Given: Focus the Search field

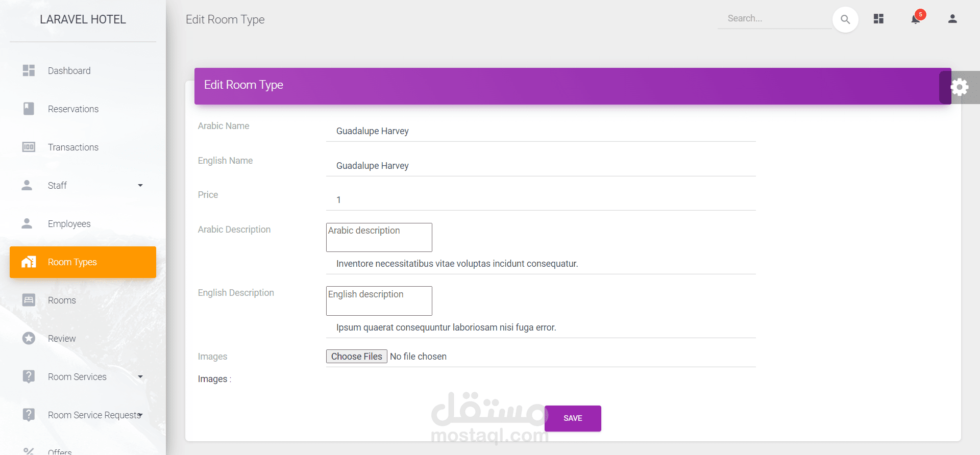Looking at the screenshot, I should click(774, 18).
